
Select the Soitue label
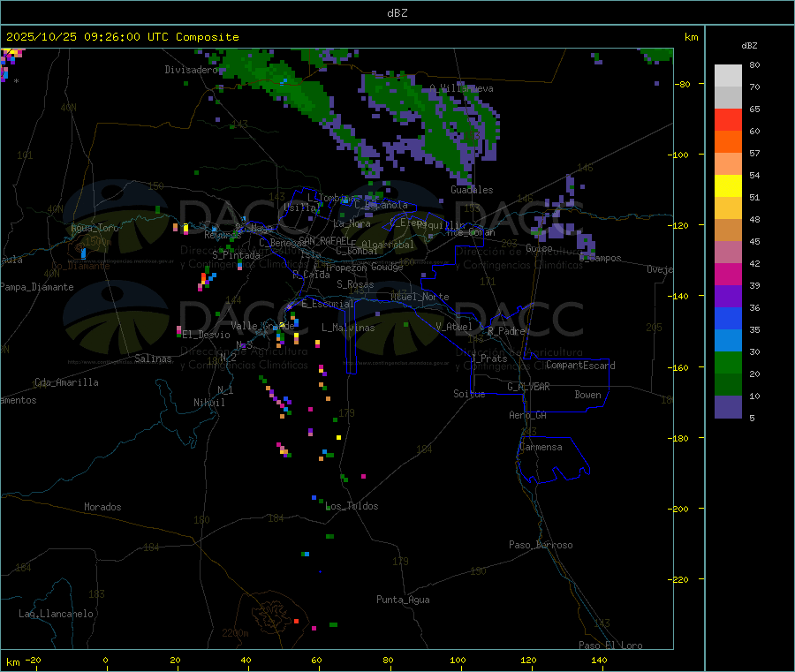click(469, 394)
